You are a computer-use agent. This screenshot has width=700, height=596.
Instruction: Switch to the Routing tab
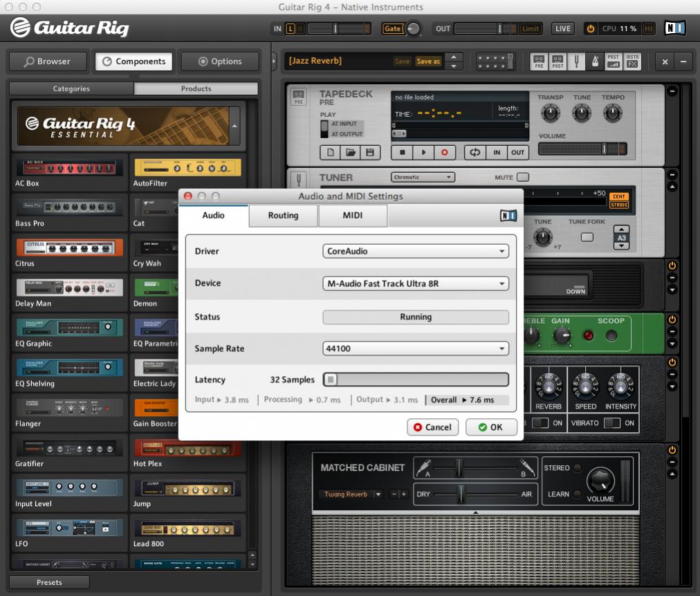(x=283, y=216)
